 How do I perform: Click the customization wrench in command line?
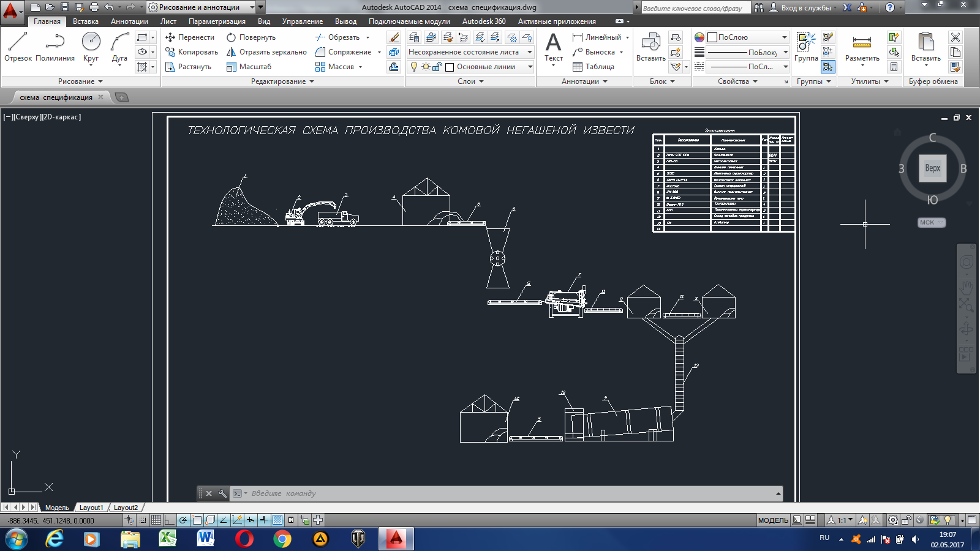point(222,493)
